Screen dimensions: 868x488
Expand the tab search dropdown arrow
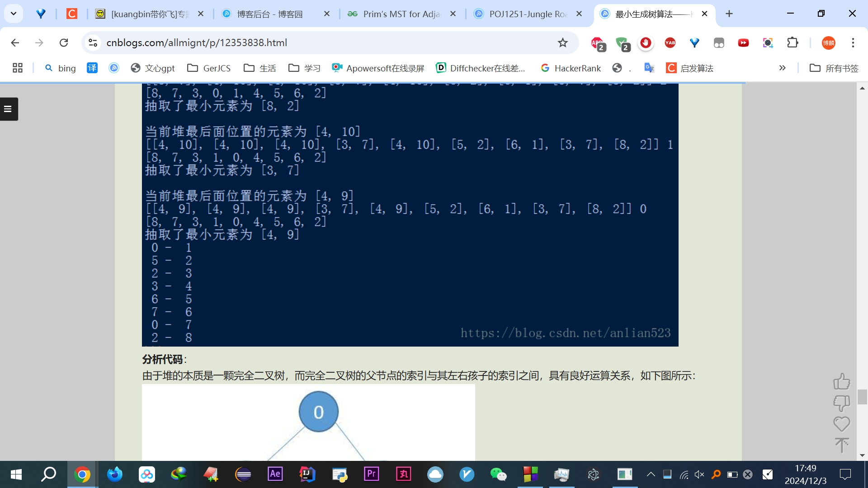point(14,14)
